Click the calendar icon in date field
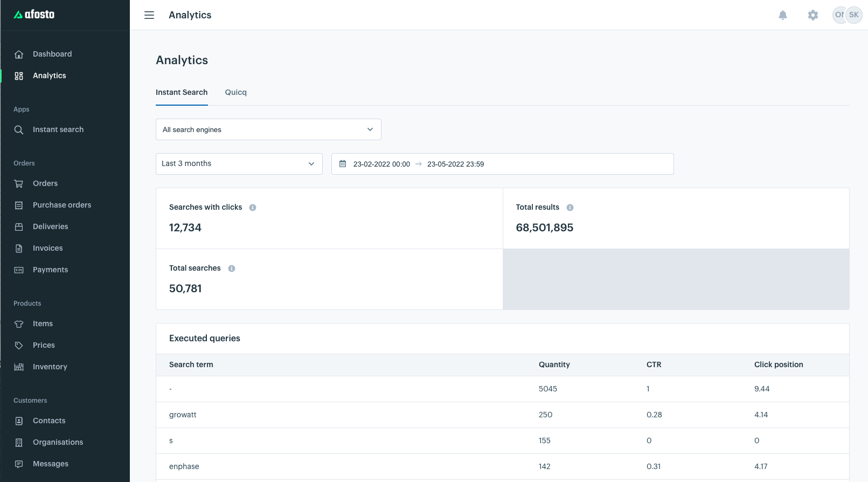Viewport: 868px width, 482px height. coord(343,164)
